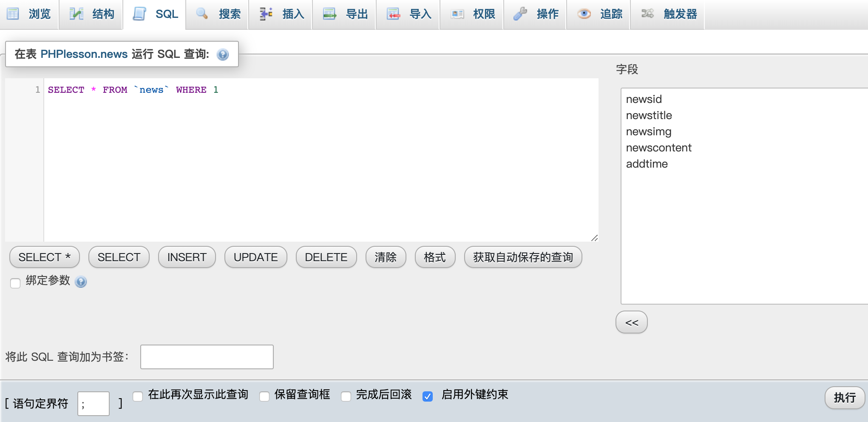Select the SQL tab label
Screen dimensions: 868x422
pyautogui.click(x=167, y=14)
